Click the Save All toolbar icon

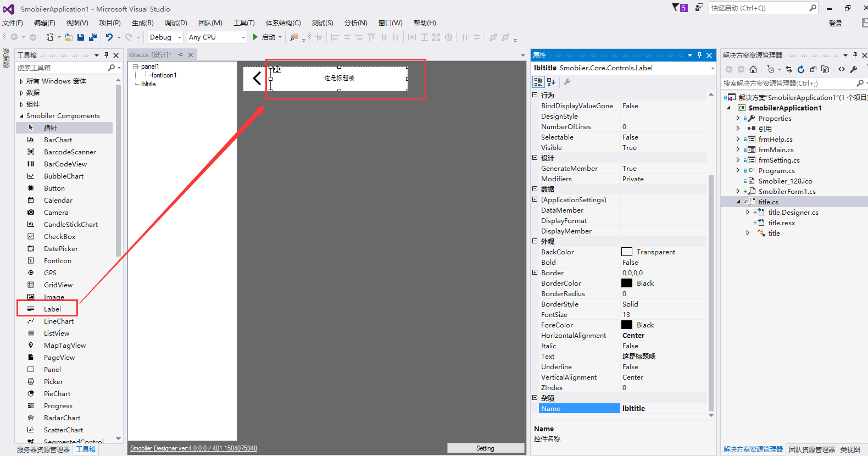[x=93, y=37]
